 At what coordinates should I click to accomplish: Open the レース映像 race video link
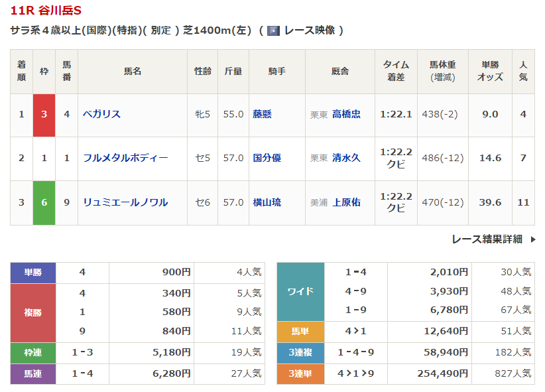(x=310, y=31)
